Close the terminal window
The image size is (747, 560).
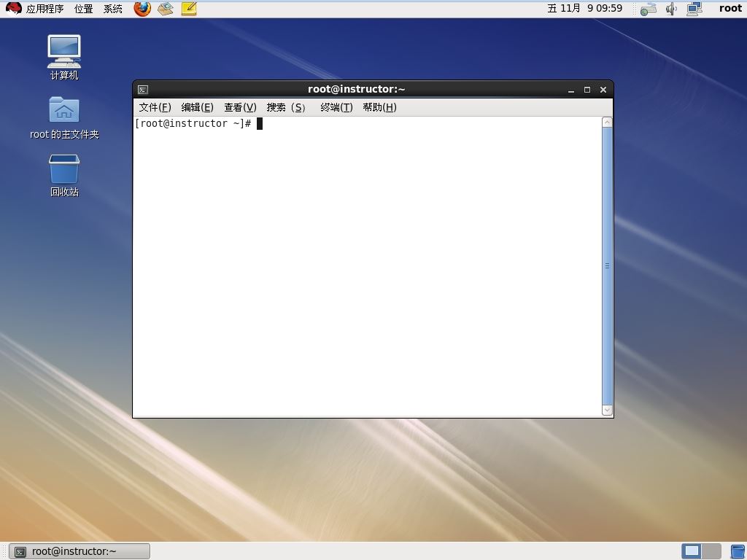pos(603,90)
